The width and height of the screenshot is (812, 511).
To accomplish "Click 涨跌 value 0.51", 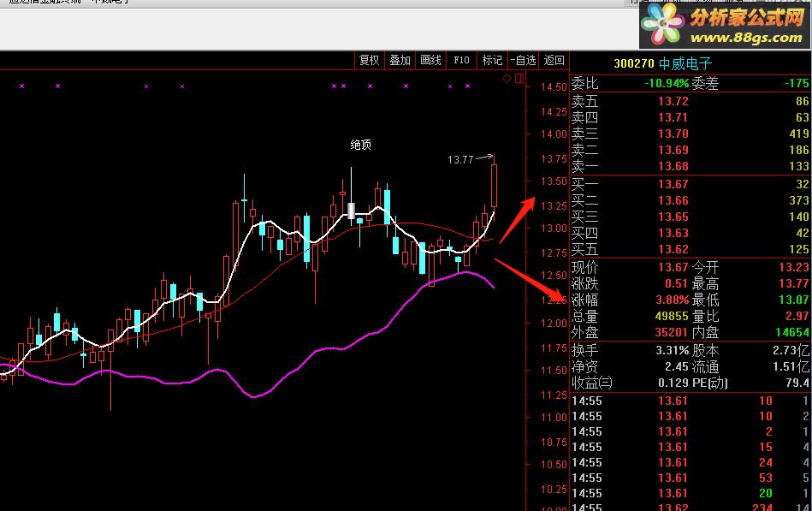I will pos(676,284).
